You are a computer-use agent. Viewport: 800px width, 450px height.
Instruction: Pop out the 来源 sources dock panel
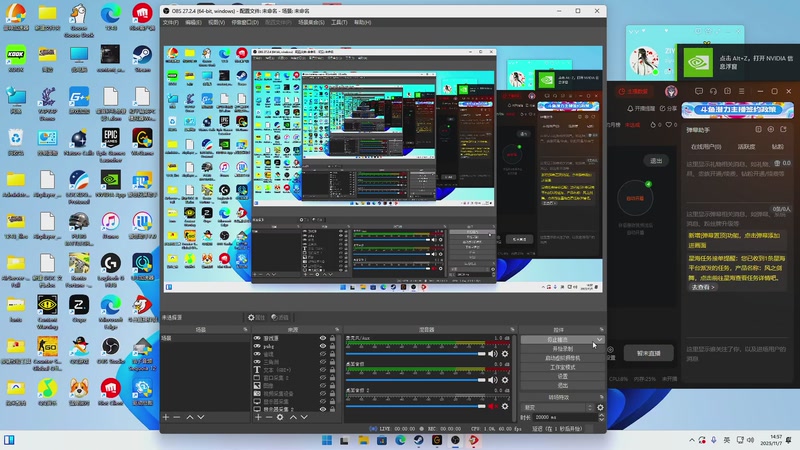337,330
